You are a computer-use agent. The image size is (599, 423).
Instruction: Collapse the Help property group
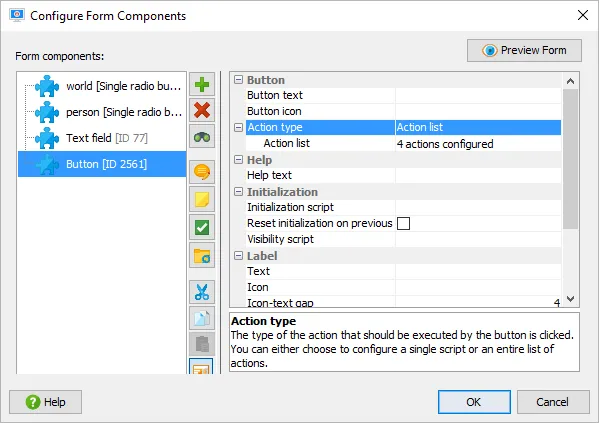[238, 159]
